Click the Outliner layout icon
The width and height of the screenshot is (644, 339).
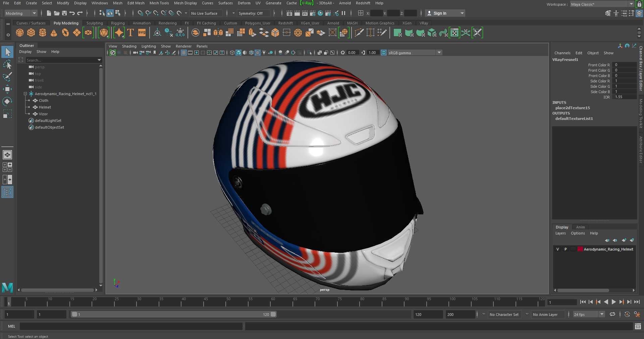point(7,192)
